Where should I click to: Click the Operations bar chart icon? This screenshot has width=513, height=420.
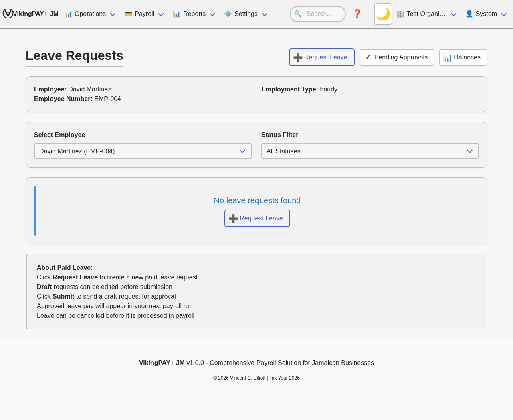pyautogui.click(x=68, y=14)
